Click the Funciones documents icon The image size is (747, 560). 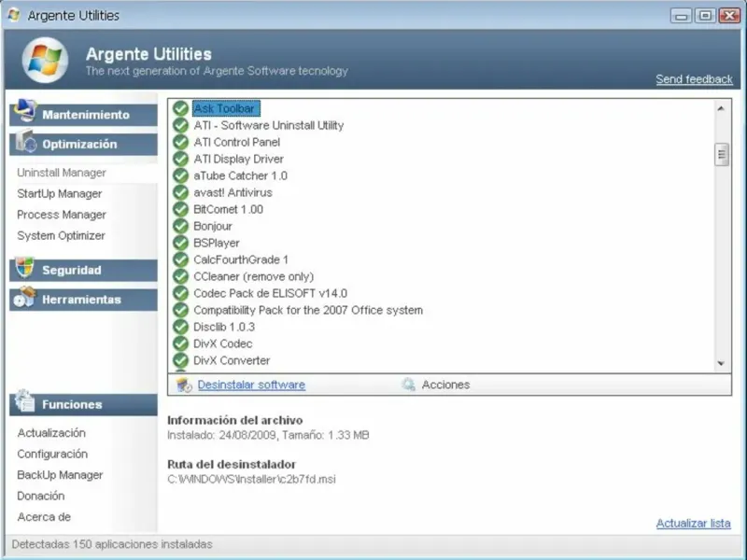click(x=24, y=401)
